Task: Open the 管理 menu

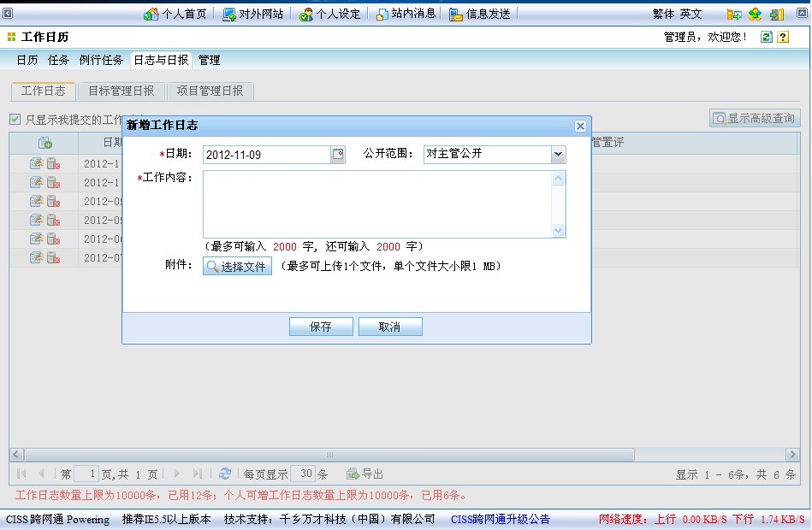Action: (x=209, y=60)
